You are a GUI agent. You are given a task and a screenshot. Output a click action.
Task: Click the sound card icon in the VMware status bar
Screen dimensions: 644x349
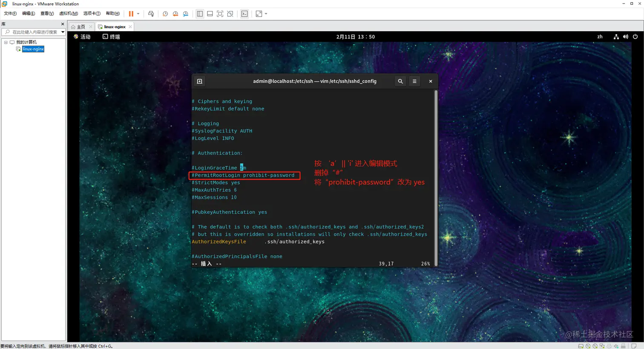616,346
